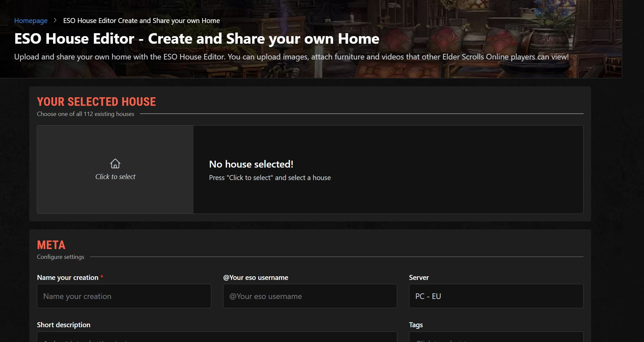Click breadcrumb text "ESO House Editor Create and Share your own Home"
644x342 pixels.
tap(142, 21)
